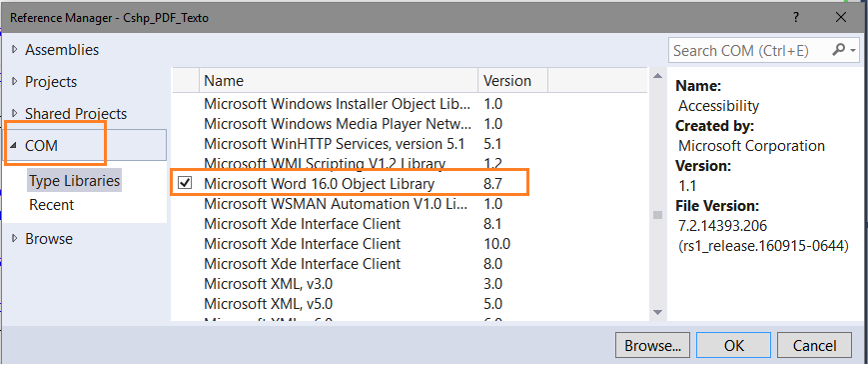The image size is (868, 366).
Task: Select the Browse section
Action: [x=49, y=239]
